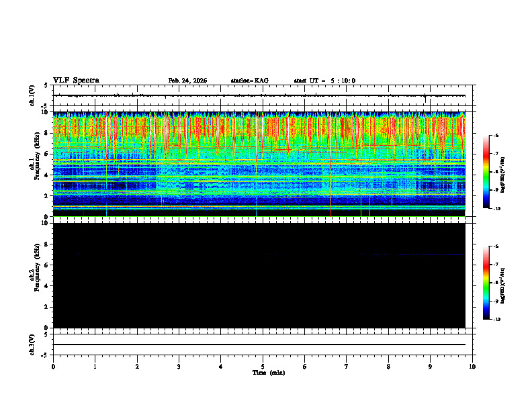Click the "start UT = 5:10:0" text
Image resolution: width=532 pixels, height=411 pixels.
(x=324, y=81)
